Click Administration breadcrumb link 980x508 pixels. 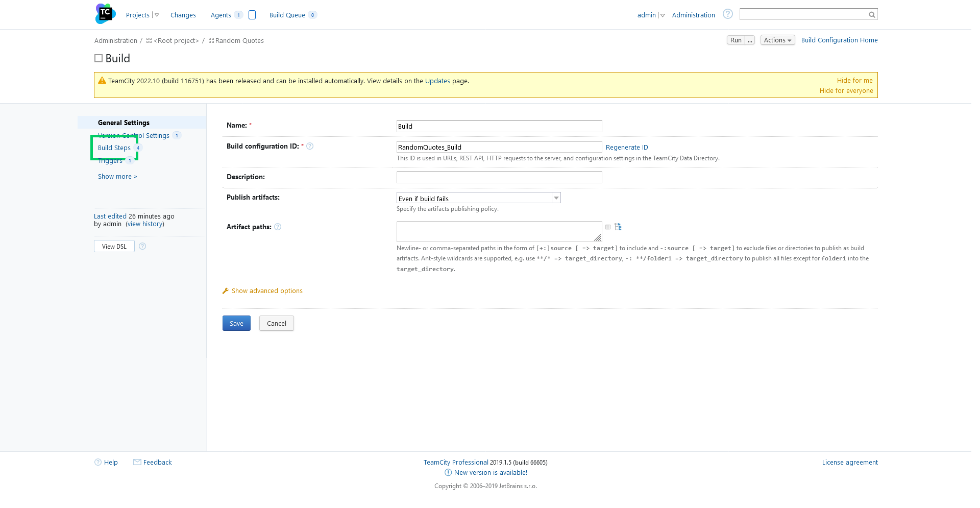point(115,41)
